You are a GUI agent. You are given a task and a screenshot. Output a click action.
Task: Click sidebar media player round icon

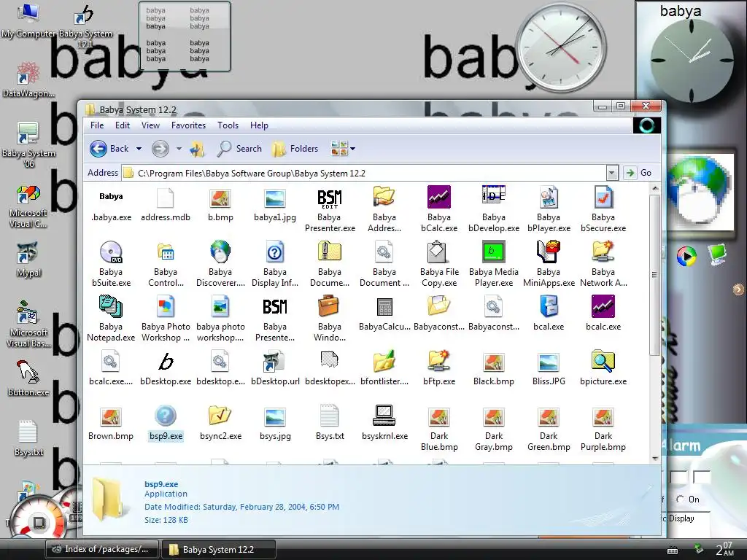pos(686,256)
